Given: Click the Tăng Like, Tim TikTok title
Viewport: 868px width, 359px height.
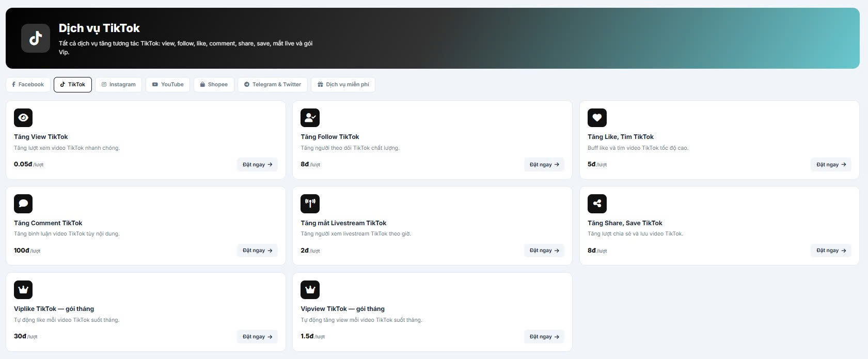Looking at the screenshot, I should [x=621, y=137].
